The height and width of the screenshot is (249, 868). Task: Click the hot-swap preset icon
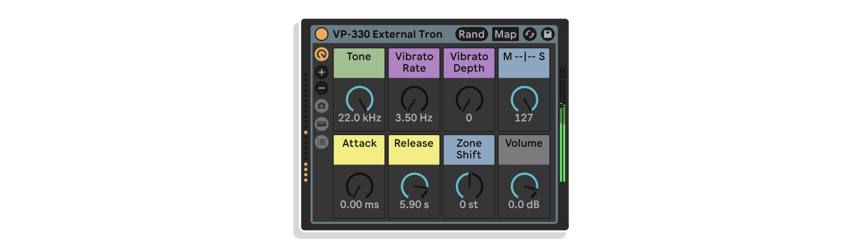(530, 34)
